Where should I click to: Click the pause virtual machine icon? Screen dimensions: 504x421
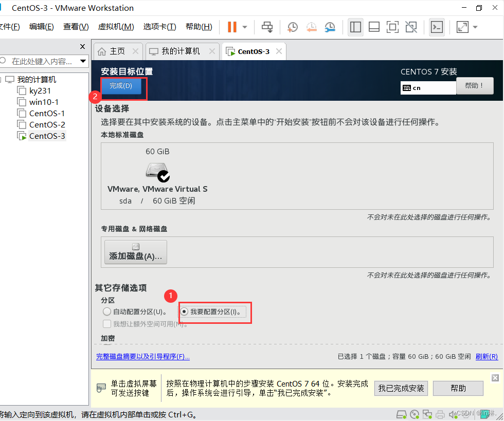click(x=232, y=27)
